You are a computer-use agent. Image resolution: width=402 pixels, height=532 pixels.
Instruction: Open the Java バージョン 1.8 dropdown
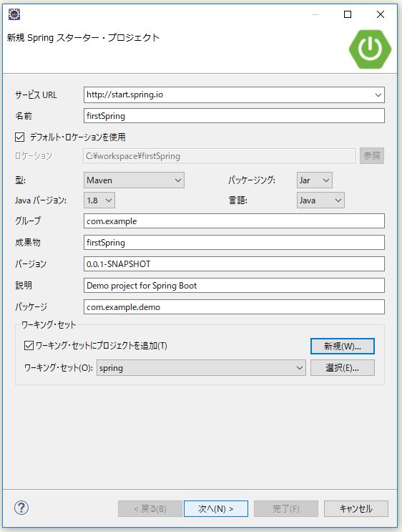pos(99,200)
